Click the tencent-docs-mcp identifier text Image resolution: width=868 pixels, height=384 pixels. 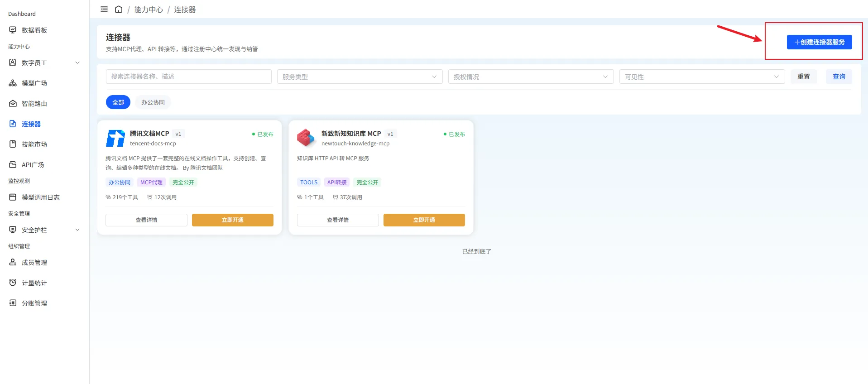point(153,144)
